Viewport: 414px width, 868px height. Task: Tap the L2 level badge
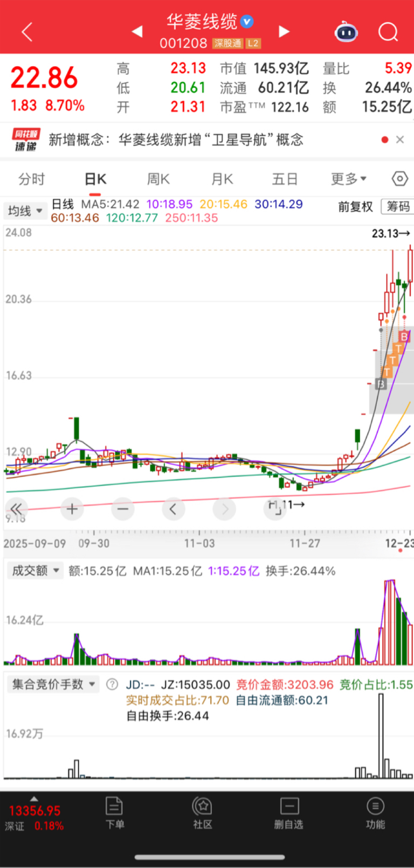coord(253,44)
